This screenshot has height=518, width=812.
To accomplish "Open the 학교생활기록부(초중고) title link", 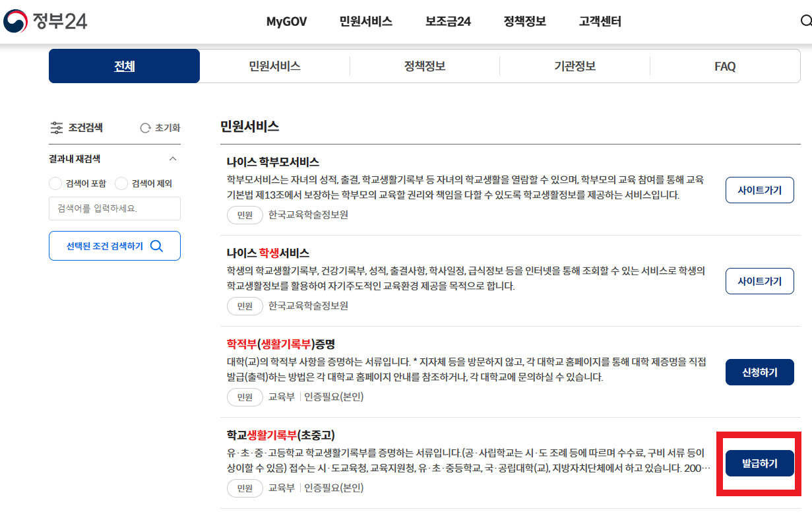I will coord(281,435).
